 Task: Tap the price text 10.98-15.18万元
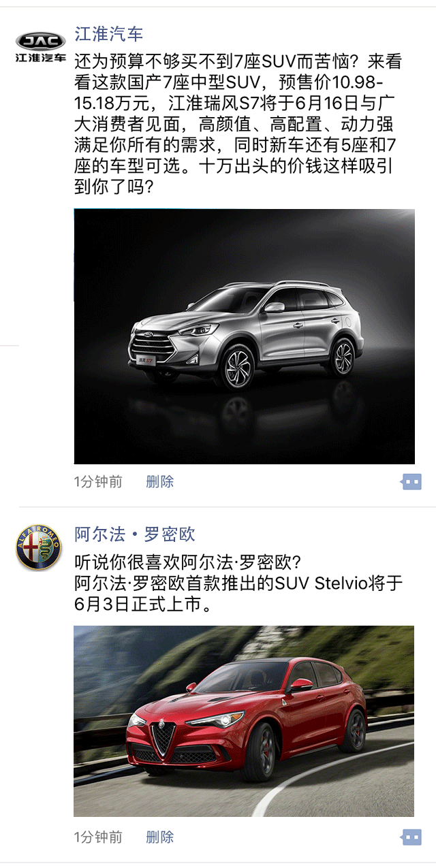tap(229, 93)
